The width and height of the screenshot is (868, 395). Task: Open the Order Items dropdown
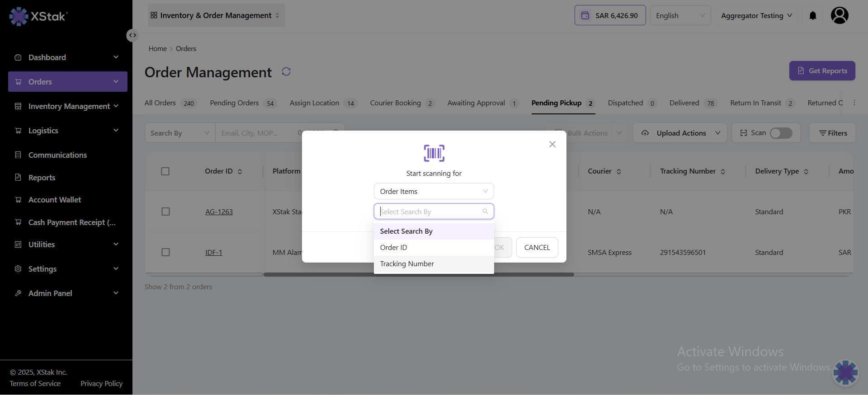[x=434, y=192]
